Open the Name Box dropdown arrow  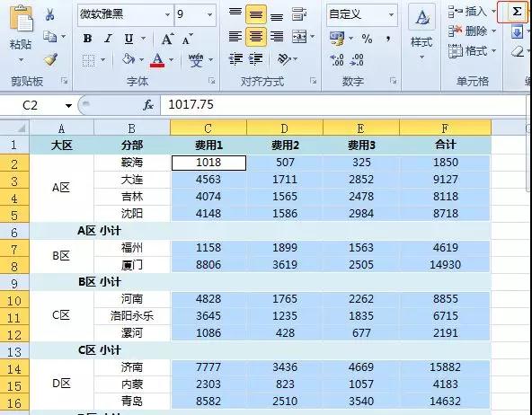point(68,106)
